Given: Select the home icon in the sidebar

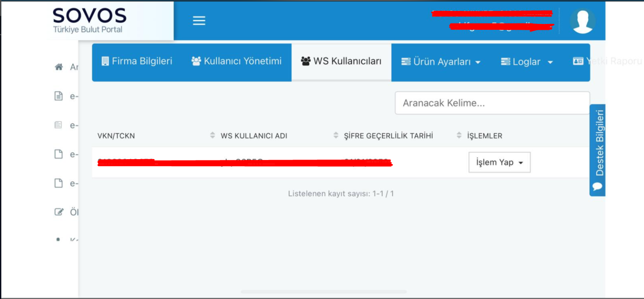Looking at the screenshot, I should coord(59,67).
